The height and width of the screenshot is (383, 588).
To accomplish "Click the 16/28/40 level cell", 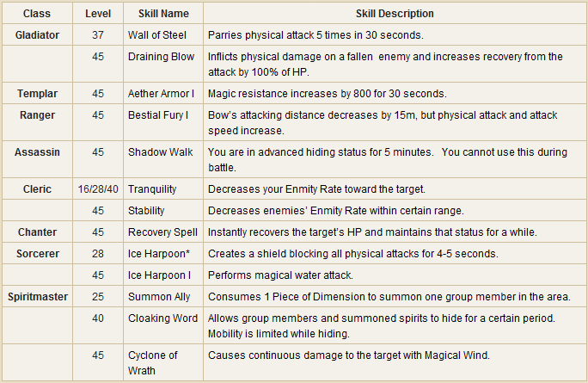I will pyautogui.click(x=97, y=189).
